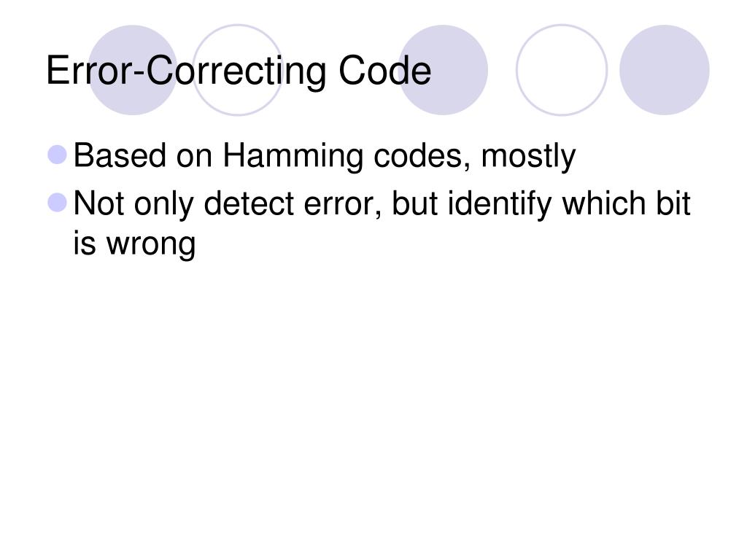The width and height of the screenshot is (747, 560).
Task: Click the outlined circle behind "Correcting"
Action: (238, 70)
